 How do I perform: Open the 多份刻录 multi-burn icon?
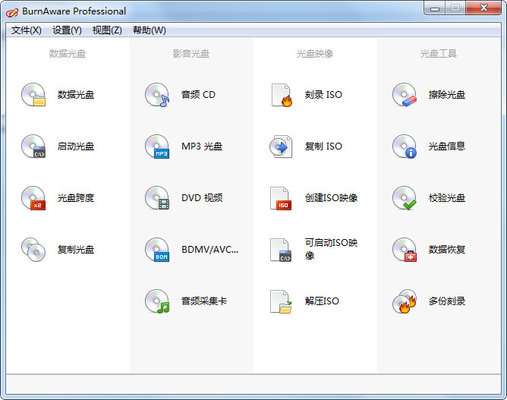click(405, 301)
